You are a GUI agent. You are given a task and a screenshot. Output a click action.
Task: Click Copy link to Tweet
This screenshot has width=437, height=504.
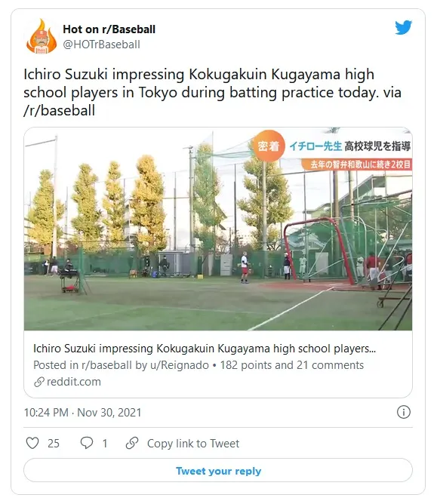[x=193, y=443]
